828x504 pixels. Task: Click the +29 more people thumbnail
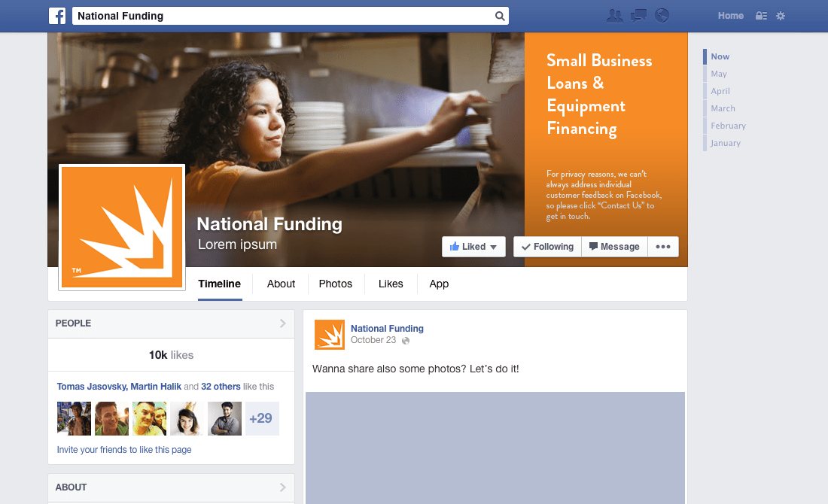pos(262,418)
